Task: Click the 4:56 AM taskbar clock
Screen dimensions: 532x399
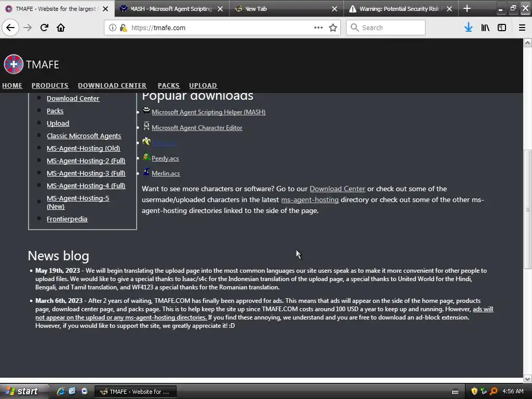Action: coord(513,391)
